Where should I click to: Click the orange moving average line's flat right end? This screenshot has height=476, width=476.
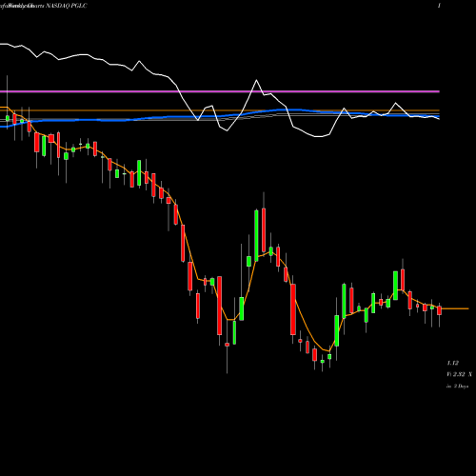point(455,308)
